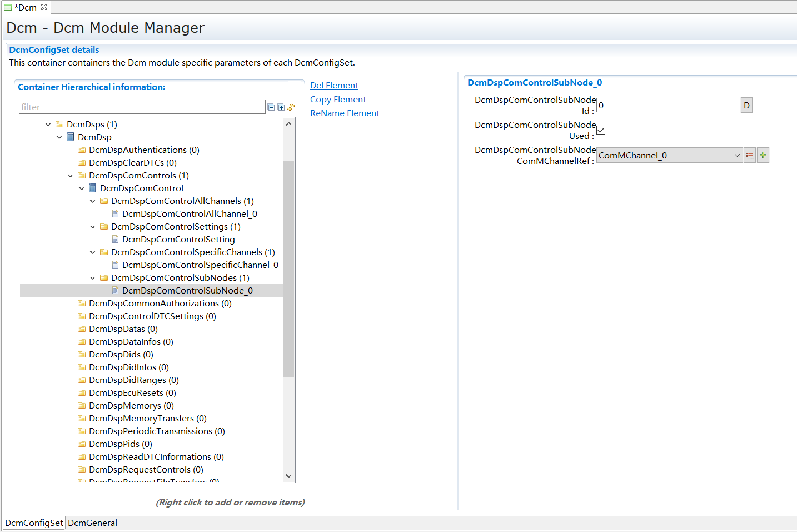Image resolution: width=797 pixels, height=532 pixels.
Task: Click the D button next to SubNode Id
Action: [x=746, y=105]
